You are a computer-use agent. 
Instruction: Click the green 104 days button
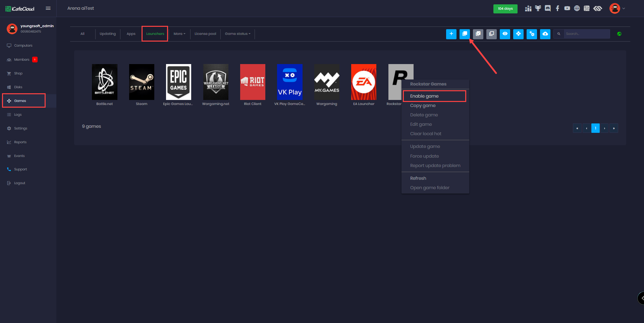(x=505, y=9)
